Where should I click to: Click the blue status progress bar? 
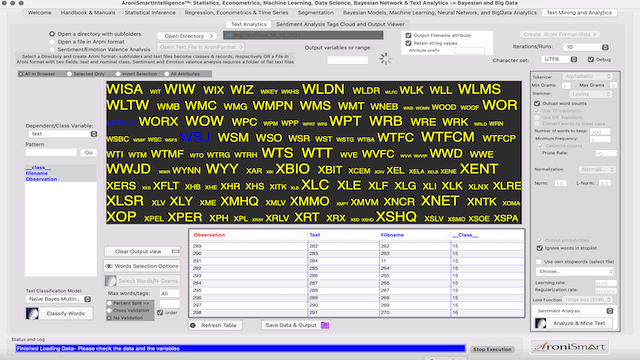(240, 349)
